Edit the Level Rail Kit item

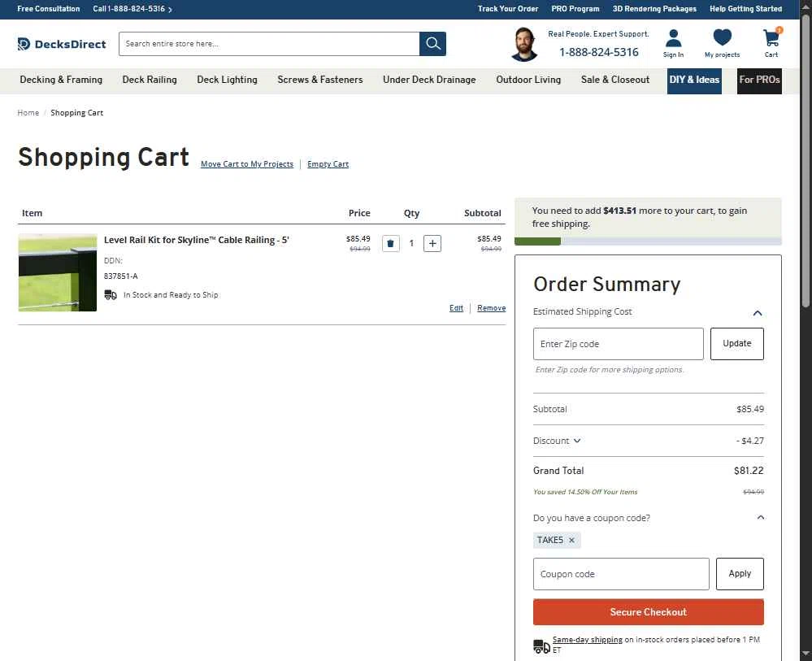(456, 308)
